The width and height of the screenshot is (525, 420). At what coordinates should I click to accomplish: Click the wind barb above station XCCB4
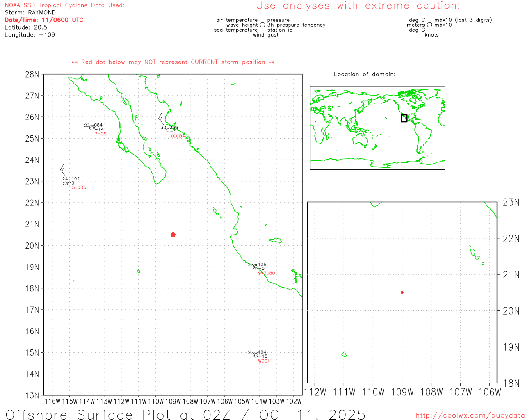tap(162, 119)
